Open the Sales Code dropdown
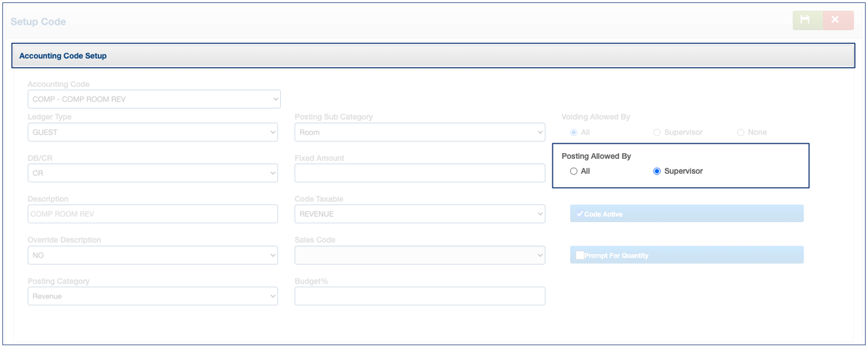The width and height of the screenshot is (868, 347). click(420, 255)
